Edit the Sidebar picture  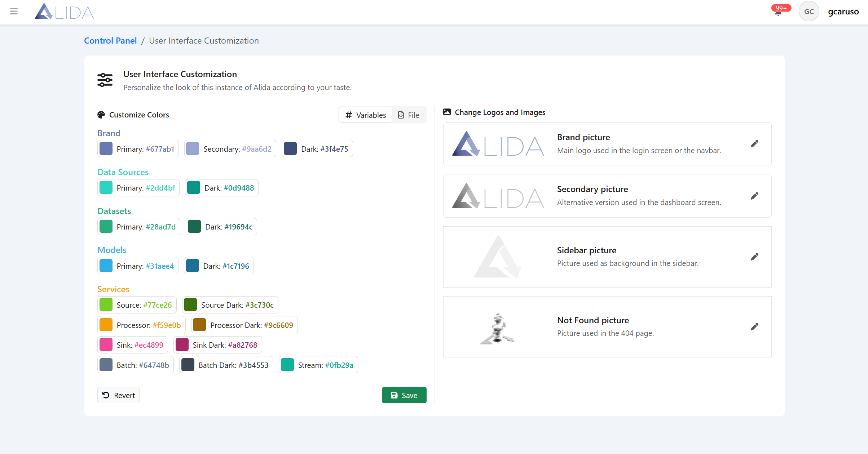coord(754,257)
